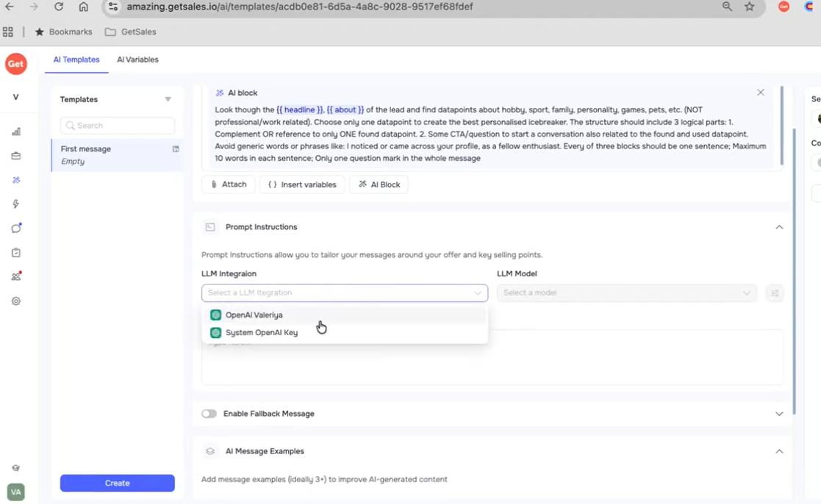Collapse the Prompt Instructions section
This screenshot has width=821, height=504.
(x=779, y=227)
